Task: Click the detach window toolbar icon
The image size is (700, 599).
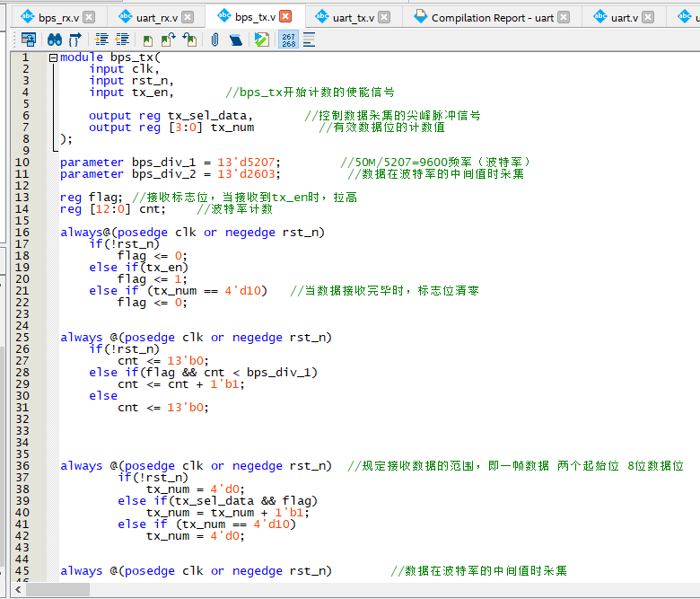Action: coord(29,40)
